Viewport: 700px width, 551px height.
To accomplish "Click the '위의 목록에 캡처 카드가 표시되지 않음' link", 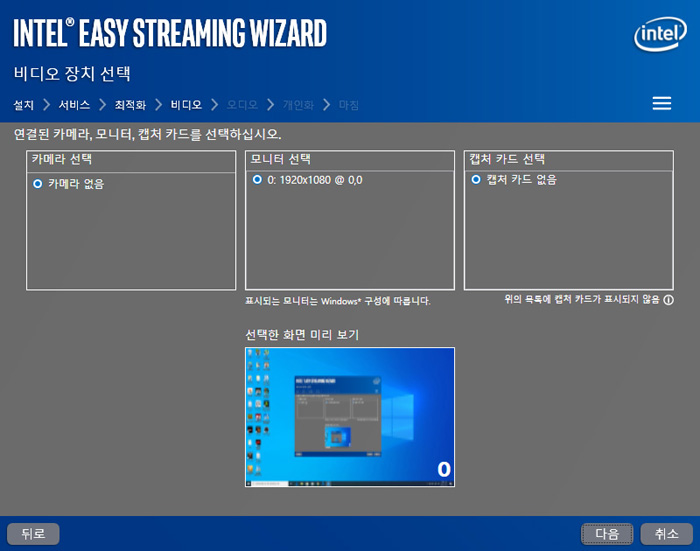I will pos(582,300).
